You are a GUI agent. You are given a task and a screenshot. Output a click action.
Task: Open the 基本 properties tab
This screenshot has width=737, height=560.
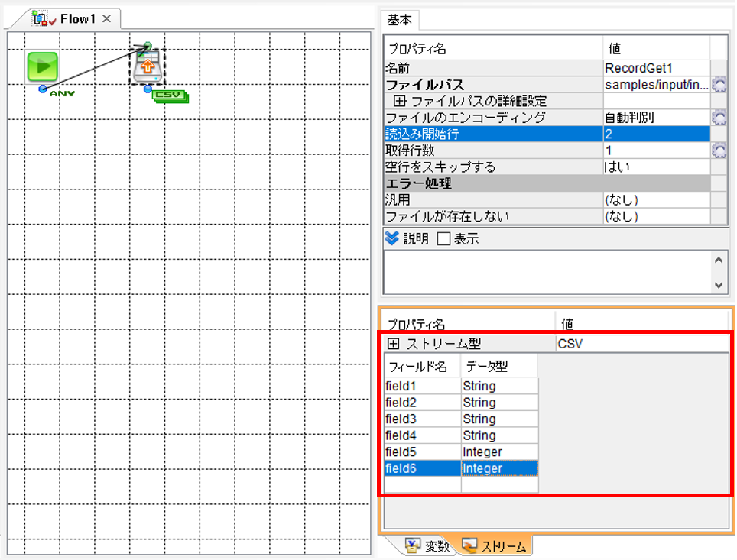(x=400, y=20)
